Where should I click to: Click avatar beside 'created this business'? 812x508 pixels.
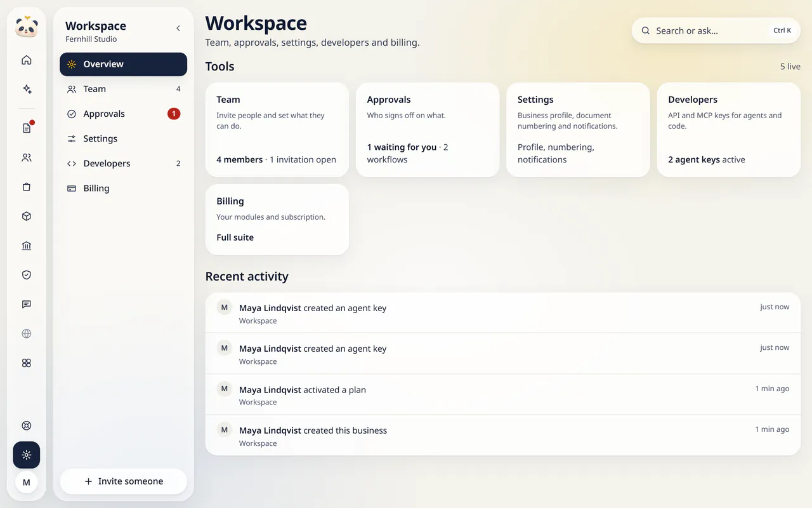tap(225, 430)
